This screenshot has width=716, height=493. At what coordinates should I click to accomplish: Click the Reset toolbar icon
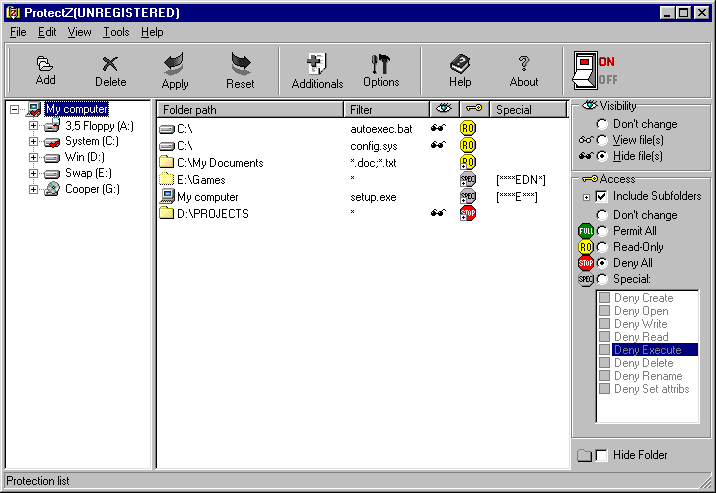tap(240, 70)
